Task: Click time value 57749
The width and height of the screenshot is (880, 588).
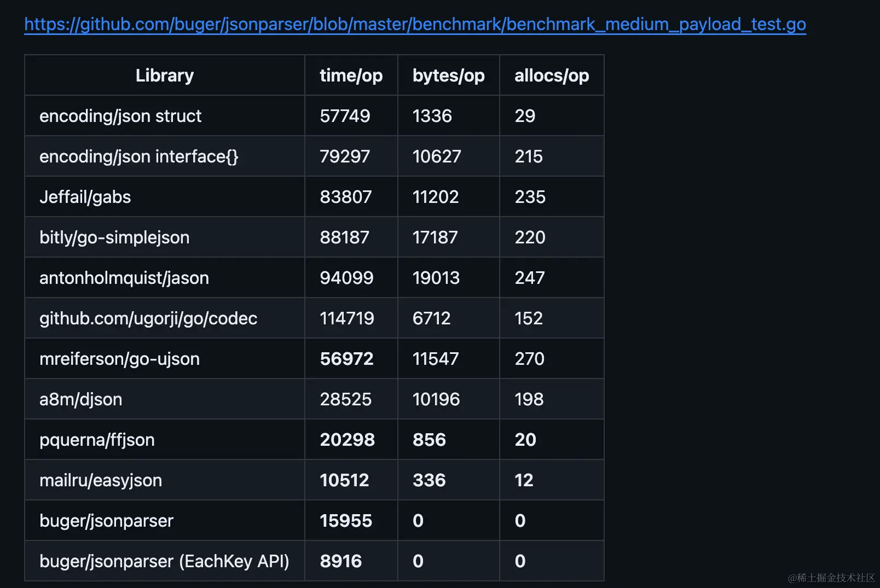Action: pos(345,116)
